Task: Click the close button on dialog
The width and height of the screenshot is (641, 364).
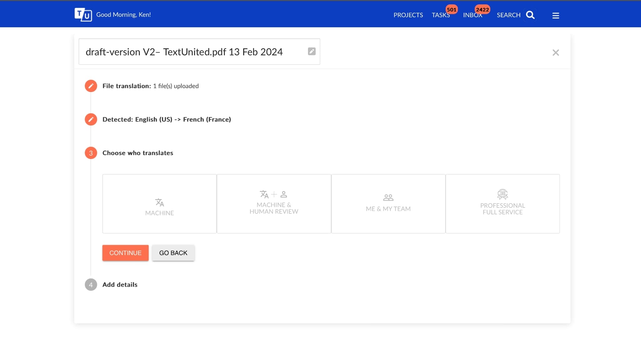Action: coord(555,52)
